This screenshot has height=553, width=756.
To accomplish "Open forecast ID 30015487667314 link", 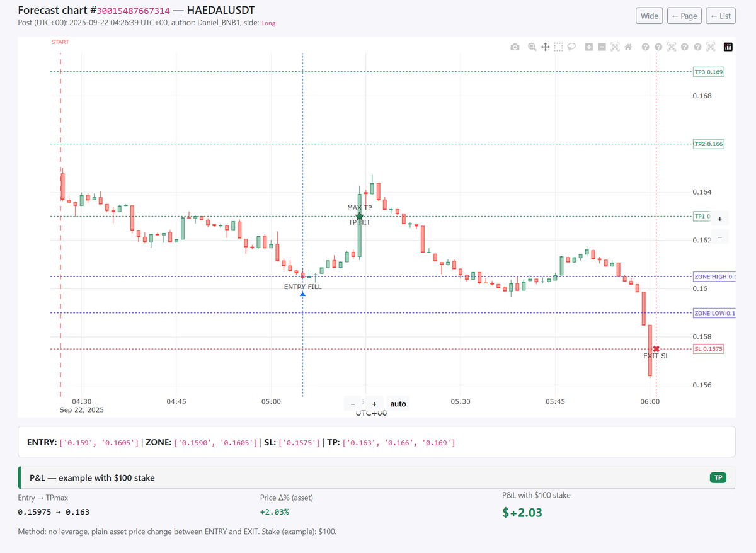I will [x=133, y=11].
